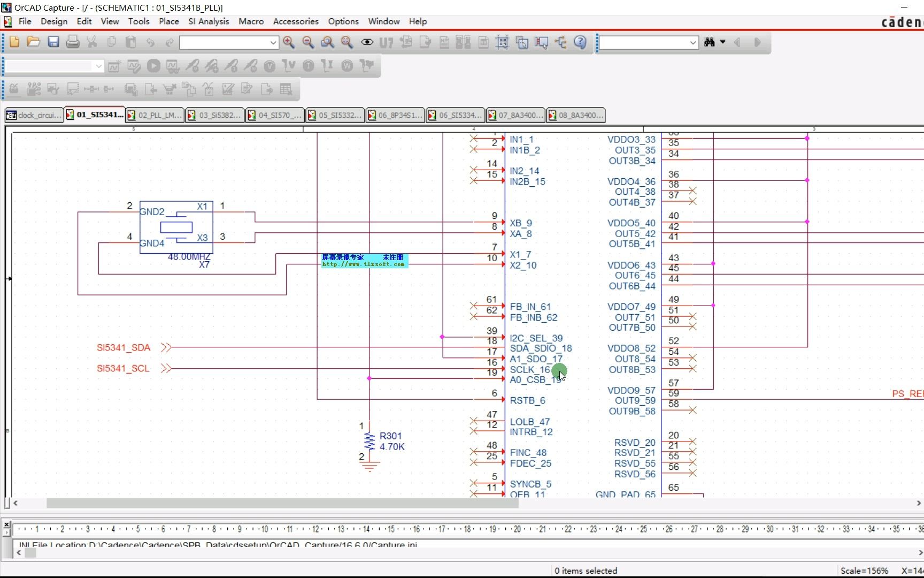Open the search text combo box dropdown

tap(693, 42)
